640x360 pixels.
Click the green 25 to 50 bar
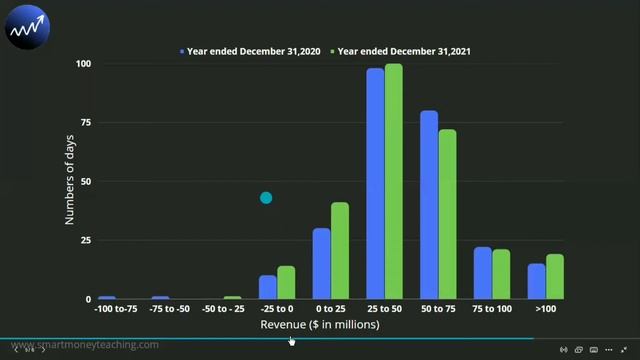click(x=393, y=181)
